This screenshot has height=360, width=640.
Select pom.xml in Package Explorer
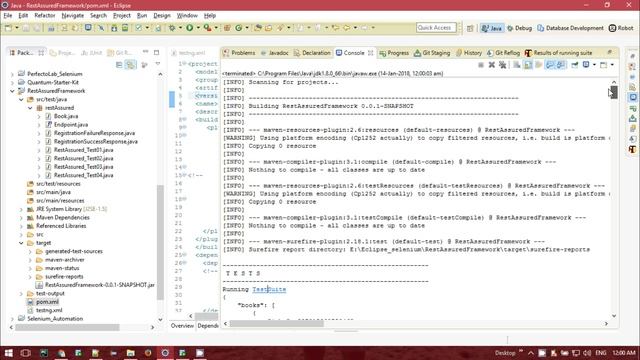(47, 302)
